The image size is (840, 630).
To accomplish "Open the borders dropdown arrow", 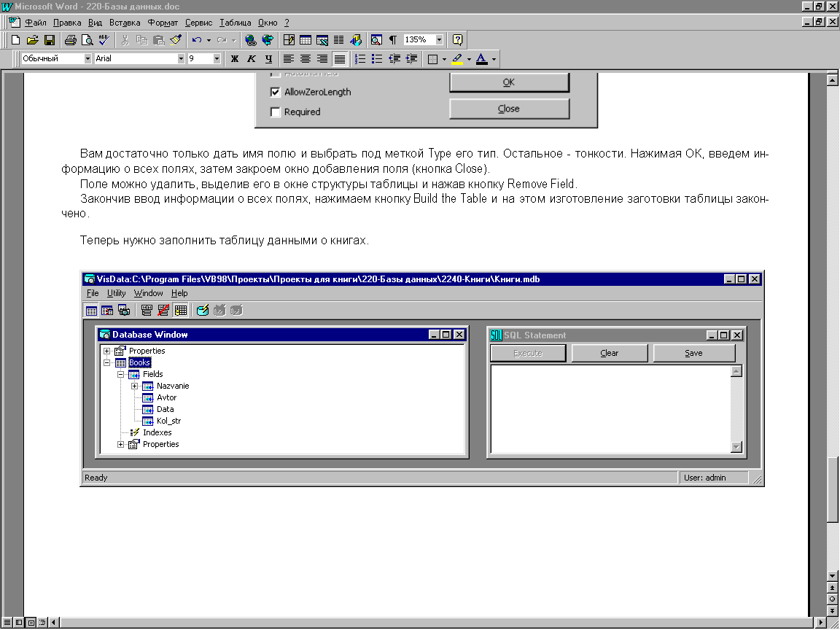I will coord(444,59).
